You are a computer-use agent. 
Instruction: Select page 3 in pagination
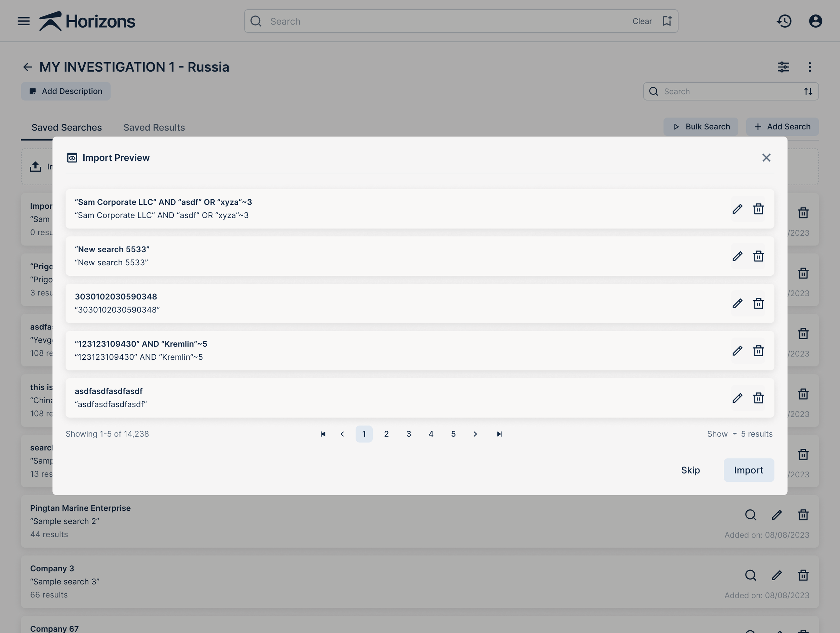point(409,434)
